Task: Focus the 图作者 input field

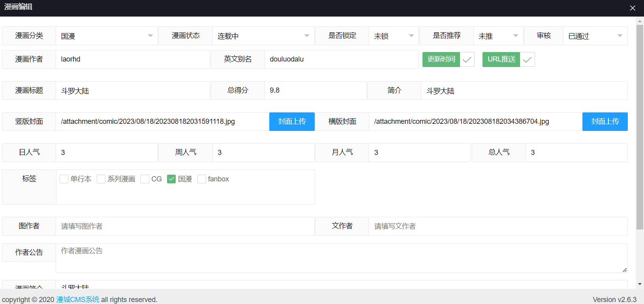Action: [x=185, y=226]
